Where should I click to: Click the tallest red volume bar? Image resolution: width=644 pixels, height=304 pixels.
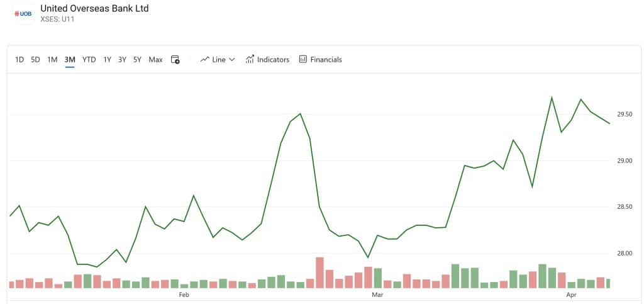[x=319, y=273]
